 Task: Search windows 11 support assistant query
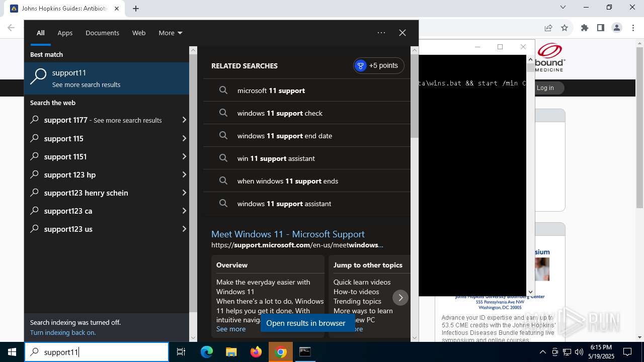click(307, 204)
